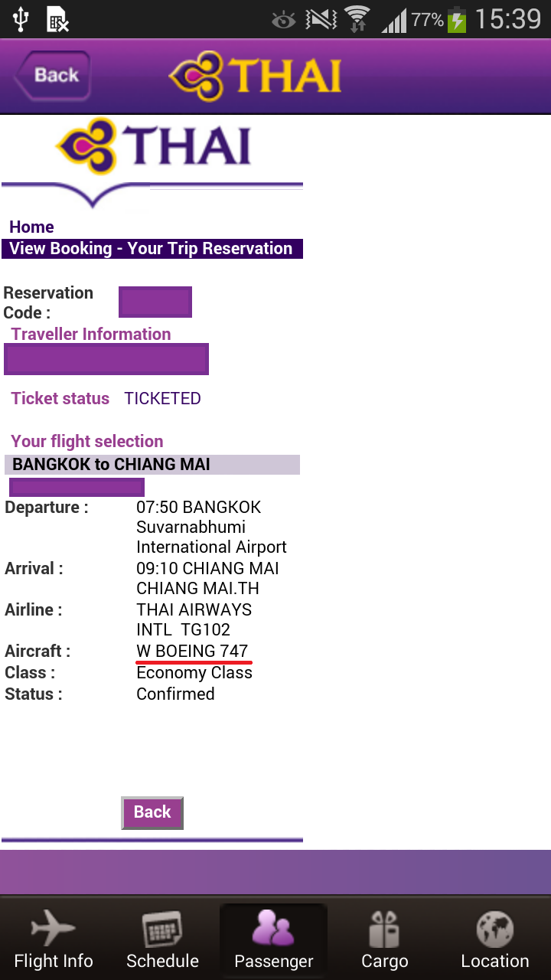
Task: Tap the THAI logo in purple header
Action: coord(255,76)
